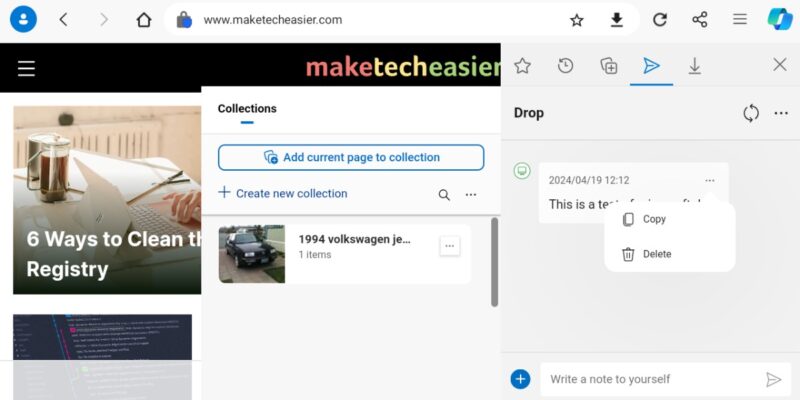Click the Drop sync refresh icon
This screenshot has height=400, width=800.
click(751, 113)
